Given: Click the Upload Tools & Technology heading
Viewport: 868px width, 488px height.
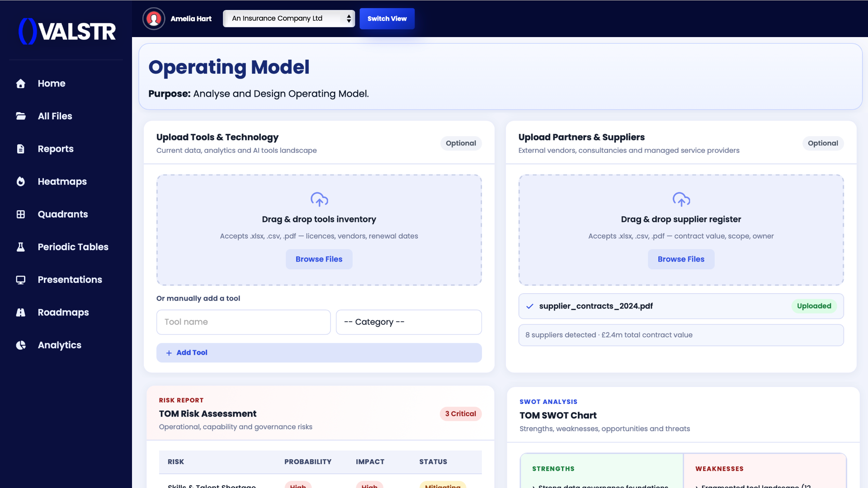Looking at the screenshot, I should [x=217, y=137].
